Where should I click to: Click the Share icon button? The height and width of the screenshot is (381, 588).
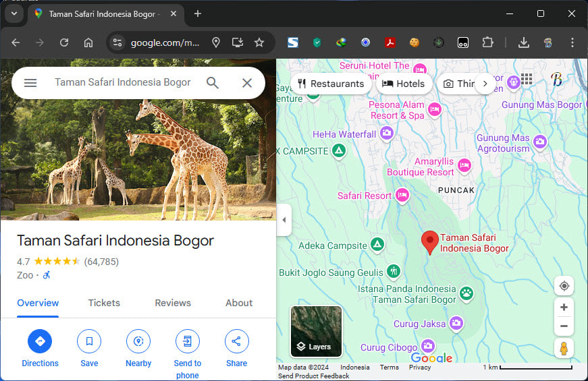[x=237, y=341]
